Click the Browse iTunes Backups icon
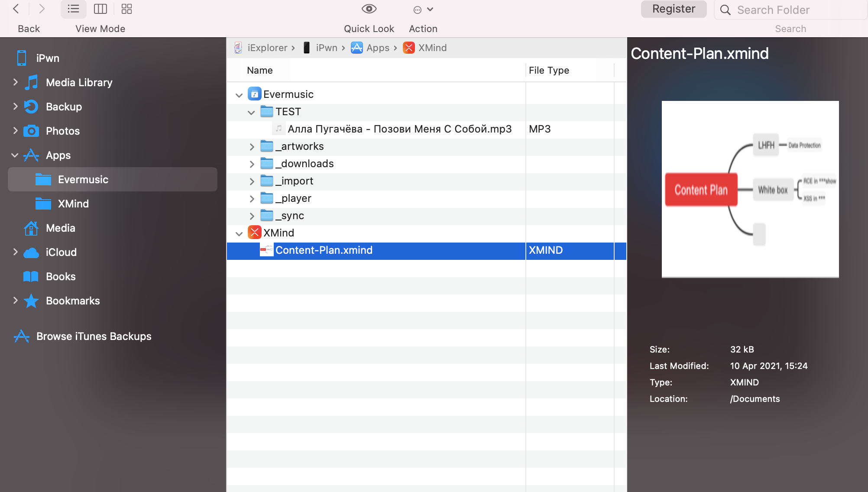 tap(22, 336)
